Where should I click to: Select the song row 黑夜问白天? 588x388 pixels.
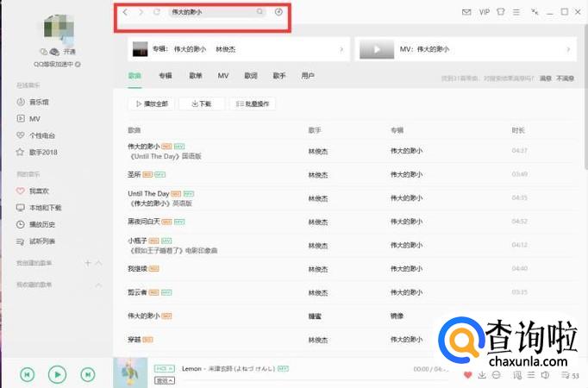point(352,222)
